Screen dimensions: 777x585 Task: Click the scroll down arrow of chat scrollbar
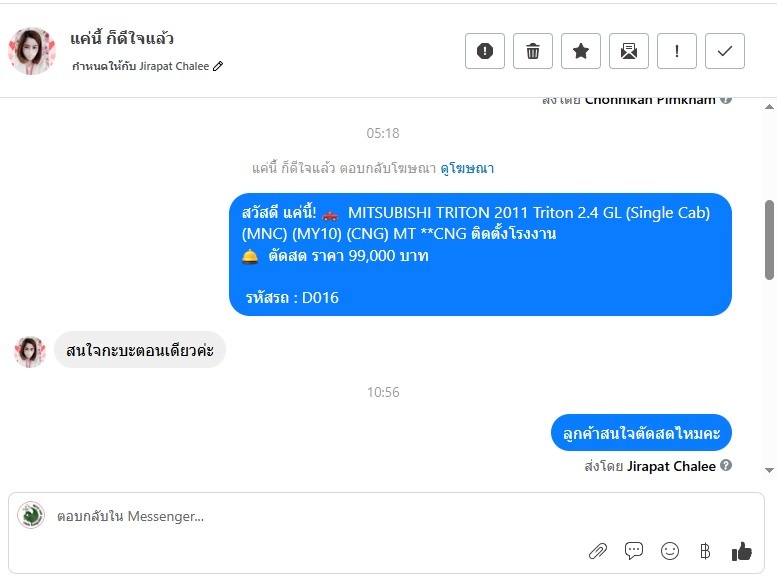[769, 470]
